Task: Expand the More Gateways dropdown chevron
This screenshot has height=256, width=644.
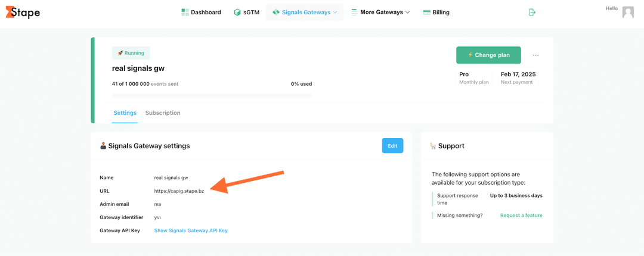Action: 407,13
